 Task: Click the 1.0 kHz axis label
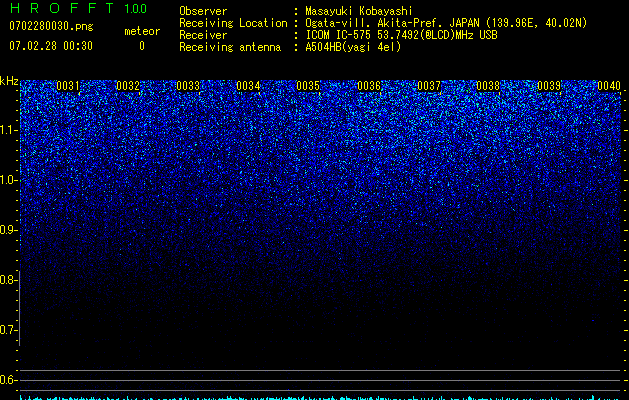[9, 180]
